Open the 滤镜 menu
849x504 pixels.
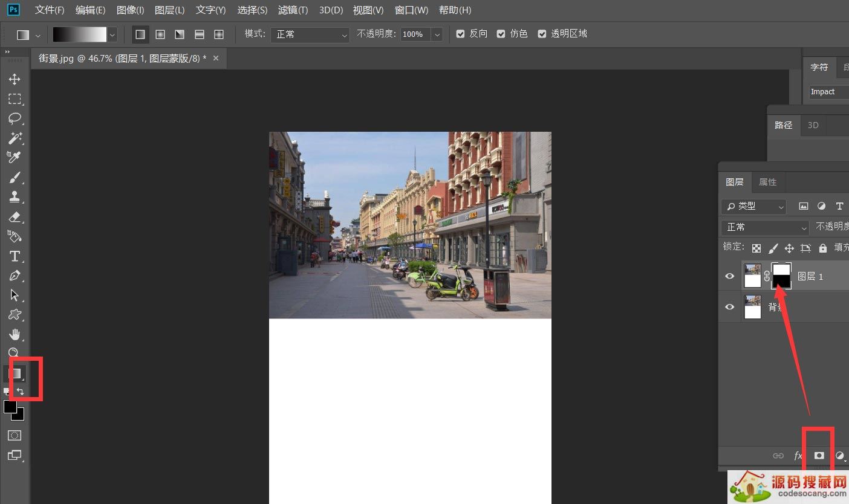point(293,10)
